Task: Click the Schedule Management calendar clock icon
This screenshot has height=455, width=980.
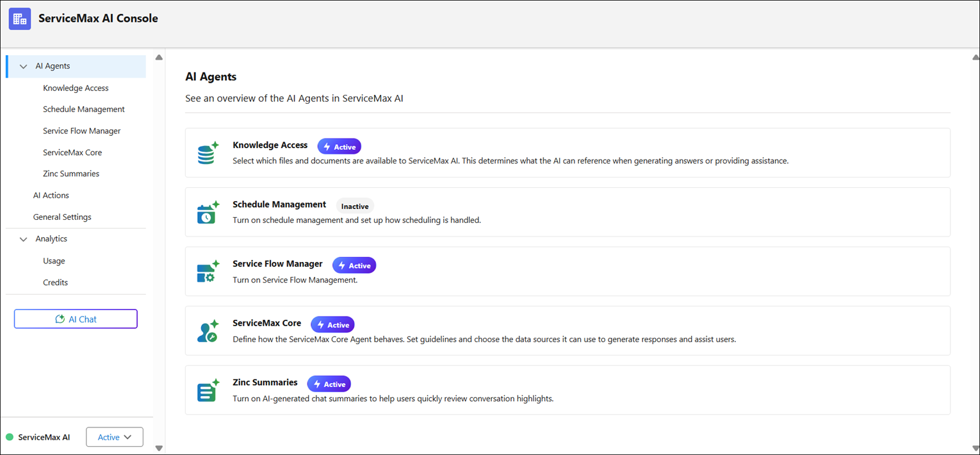Action: coord(208,213)
